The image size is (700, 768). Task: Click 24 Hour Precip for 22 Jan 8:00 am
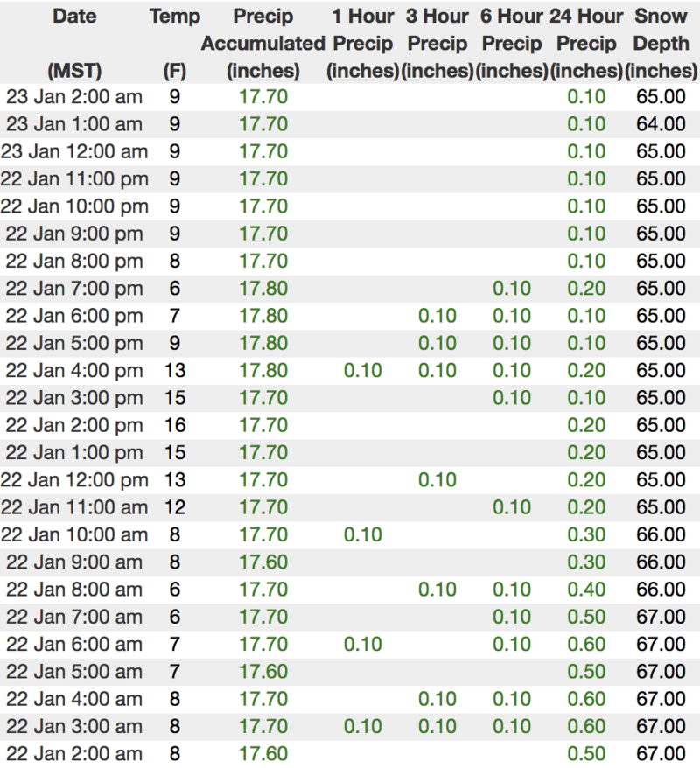[x=586, y=590]
